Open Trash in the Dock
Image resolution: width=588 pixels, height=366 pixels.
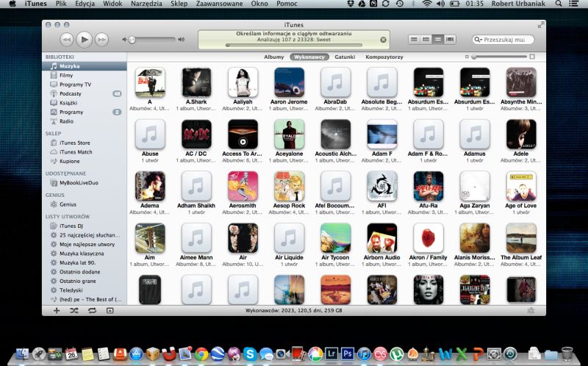[x=567, y=354]
